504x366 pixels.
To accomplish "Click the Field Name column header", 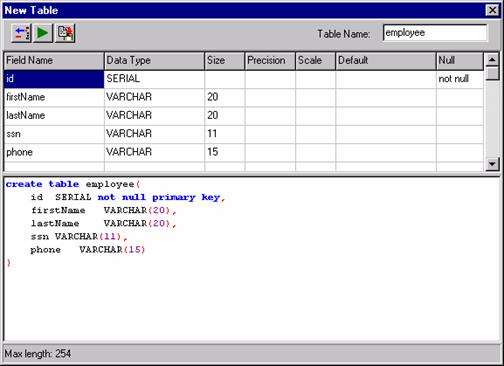I will (x=54, y=61).
